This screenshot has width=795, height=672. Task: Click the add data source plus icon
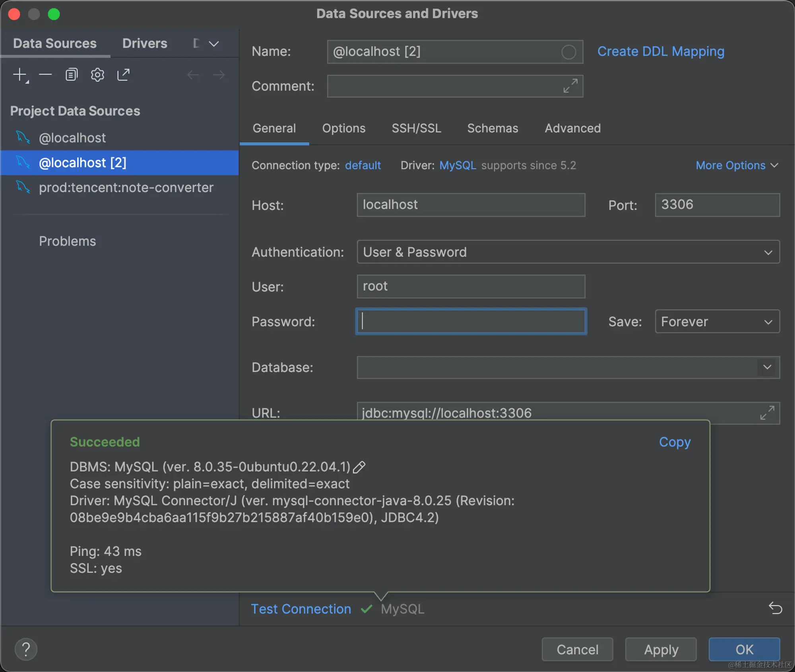click(20, 75)
